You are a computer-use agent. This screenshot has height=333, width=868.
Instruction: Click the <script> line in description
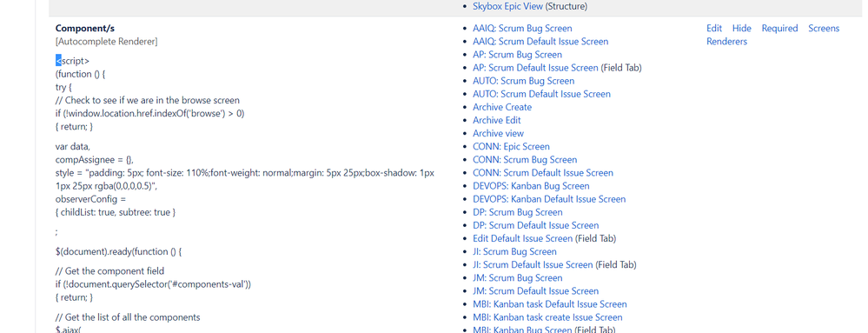(72, 61)
